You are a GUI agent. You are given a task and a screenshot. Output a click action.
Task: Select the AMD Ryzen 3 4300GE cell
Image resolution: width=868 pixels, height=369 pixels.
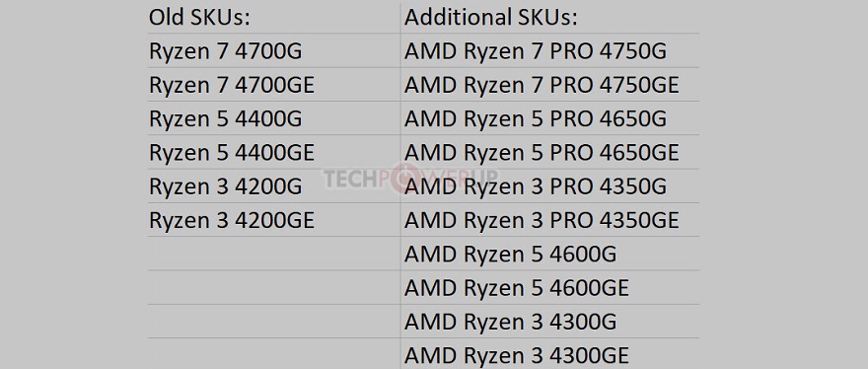(x=549, y=354)
